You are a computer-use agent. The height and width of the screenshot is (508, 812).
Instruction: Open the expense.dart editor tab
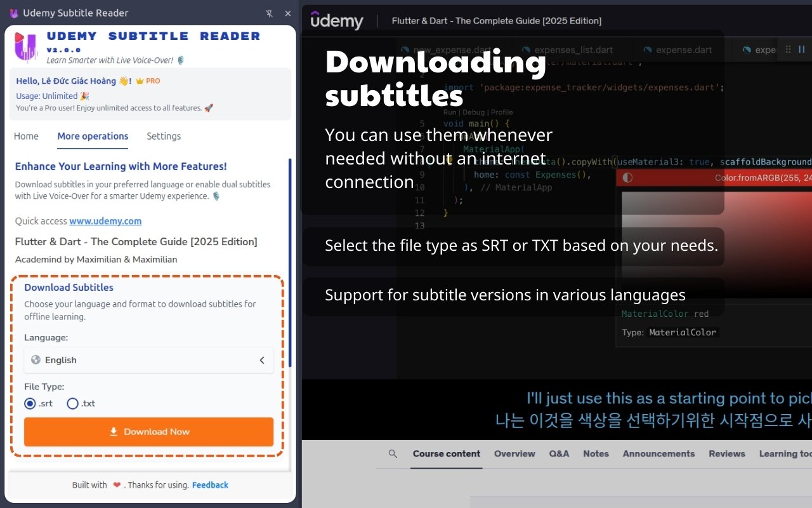pos(683,50)
